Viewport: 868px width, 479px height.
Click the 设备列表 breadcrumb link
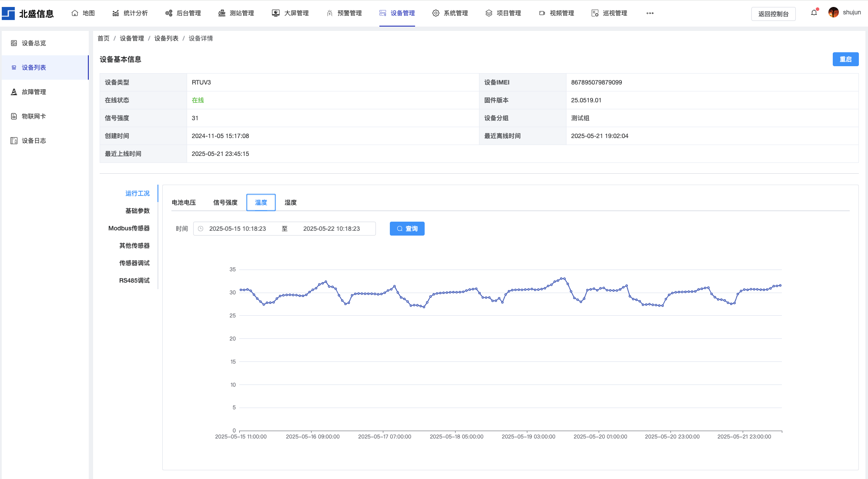166,38
